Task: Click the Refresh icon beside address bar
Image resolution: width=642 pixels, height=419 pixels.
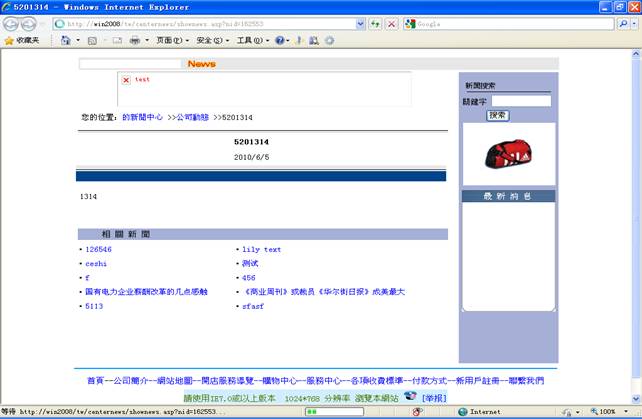Action: (373, 22)
